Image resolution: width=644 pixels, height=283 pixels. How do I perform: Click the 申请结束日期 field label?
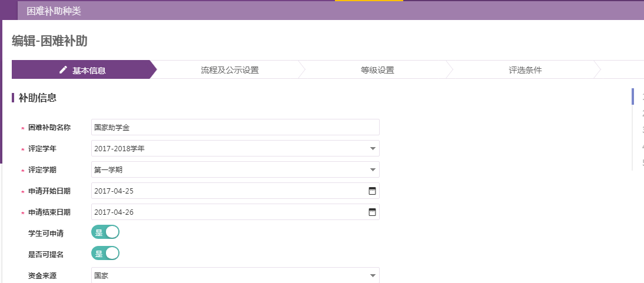pyautogui.click(x=49, y=212)
